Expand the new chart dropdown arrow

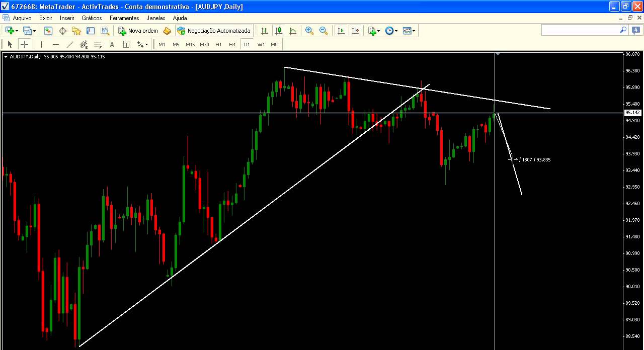17,31
